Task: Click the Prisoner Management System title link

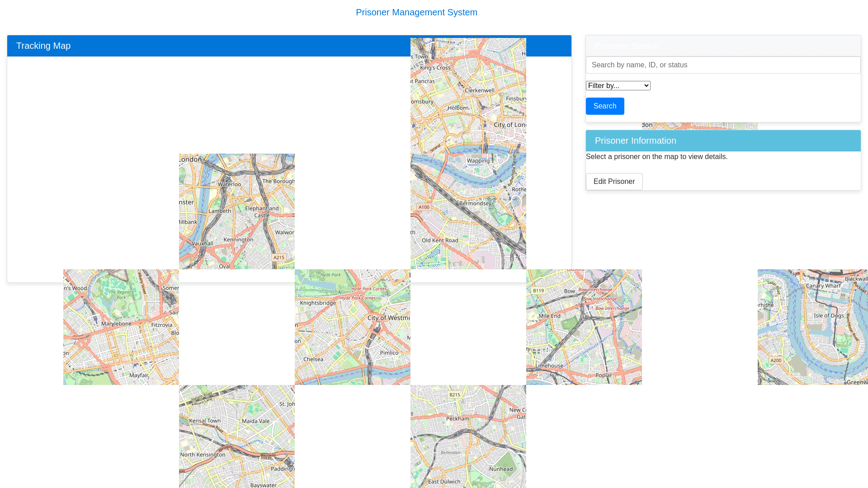Action: tap(416, 12)
